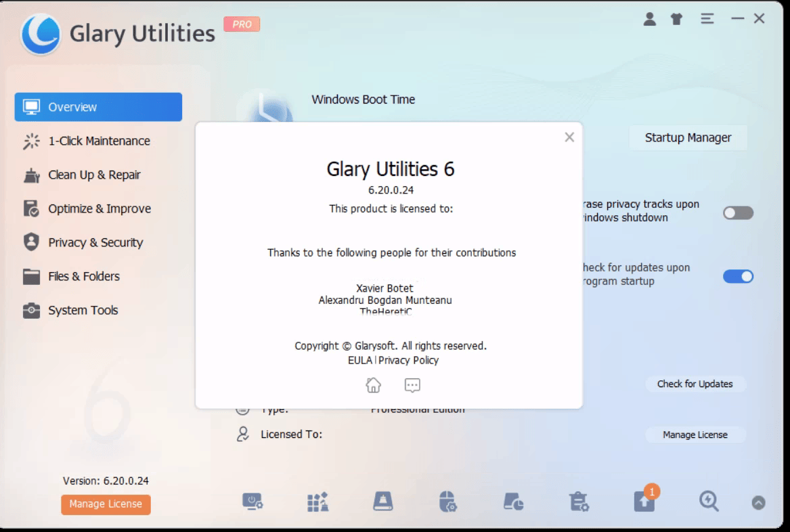Click the Startup Manager button
This screenshot has width=790, height=532.
[688, 137]
